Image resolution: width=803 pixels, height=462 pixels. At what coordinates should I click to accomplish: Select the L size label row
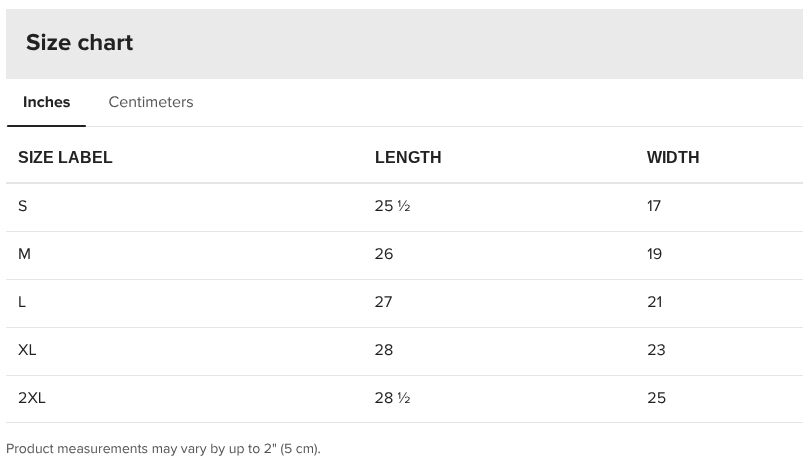click(x=22, y=302)
